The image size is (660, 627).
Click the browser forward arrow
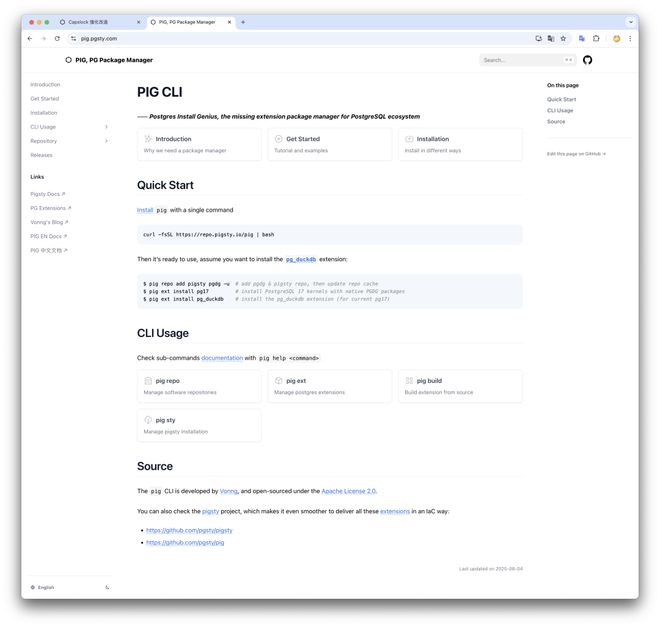click(x=43, y=38)
